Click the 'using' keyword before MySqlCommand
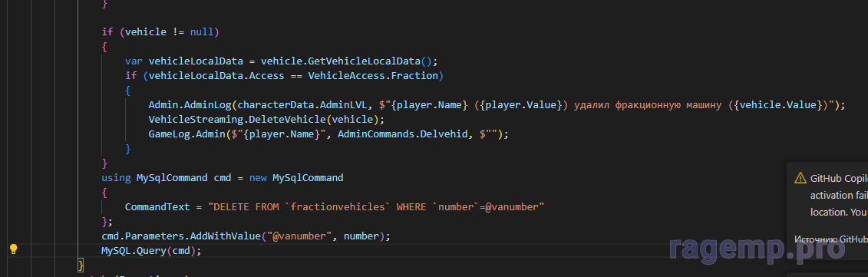The image size is (868, 277). [x=116, y=178]
